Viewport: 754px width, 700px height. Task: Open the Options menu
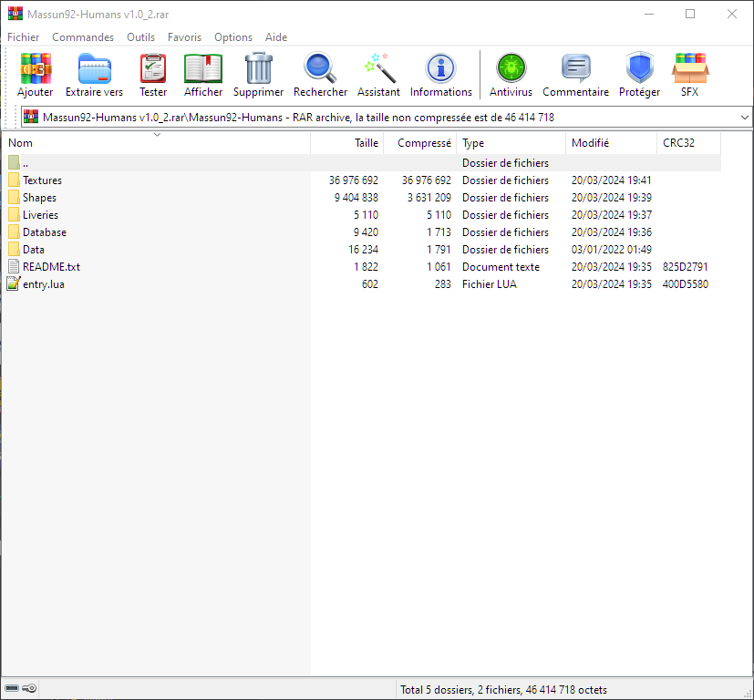tap(233, 37)
